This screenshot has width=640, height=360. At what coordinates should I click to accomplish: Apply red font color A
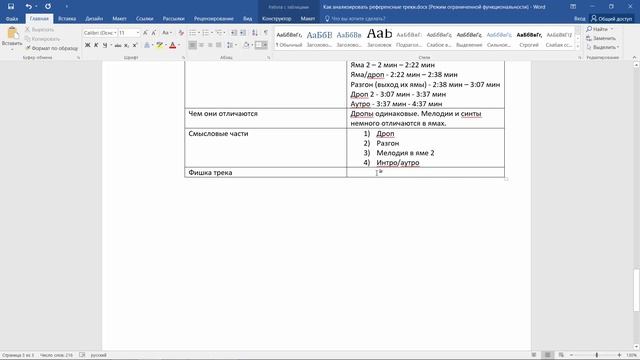173,45
